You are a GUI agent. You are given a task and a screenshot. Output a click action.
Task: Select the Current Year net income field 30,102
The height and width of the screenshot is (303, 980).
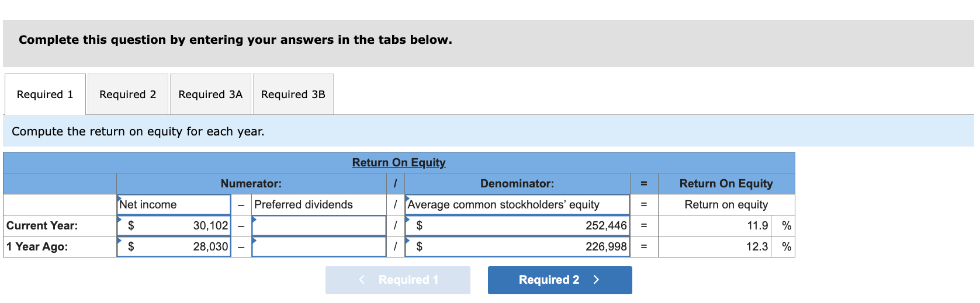point(174,225)
